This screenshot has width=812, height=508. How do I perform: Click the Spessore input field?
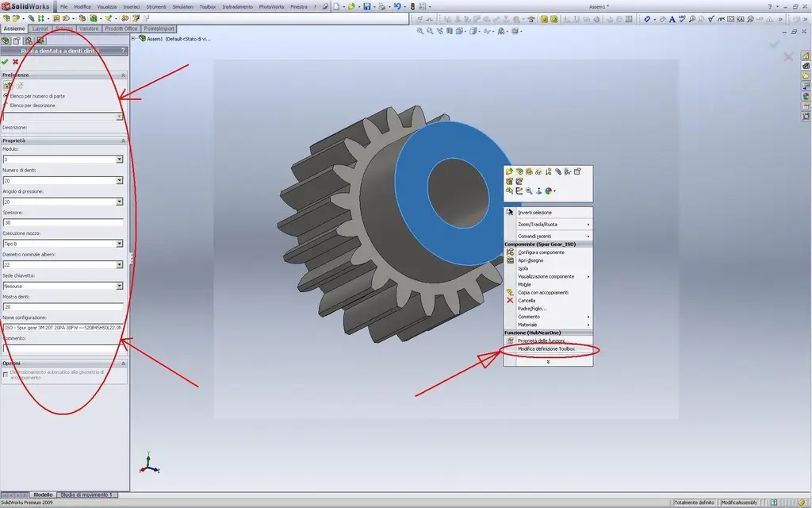pyautogui.click(x=63, y=222)
